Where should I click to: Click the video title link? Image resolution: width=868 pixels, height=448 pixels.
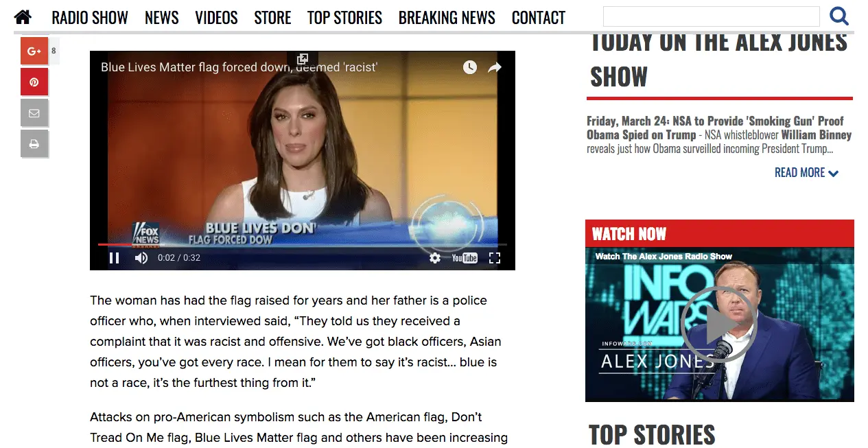(239, 67)
